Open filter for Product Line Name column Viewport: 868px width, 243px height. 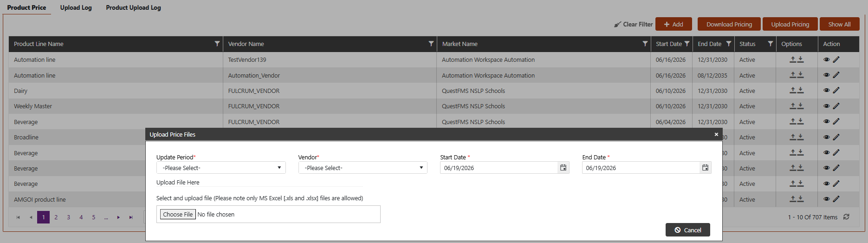click(x=217, y=44)
